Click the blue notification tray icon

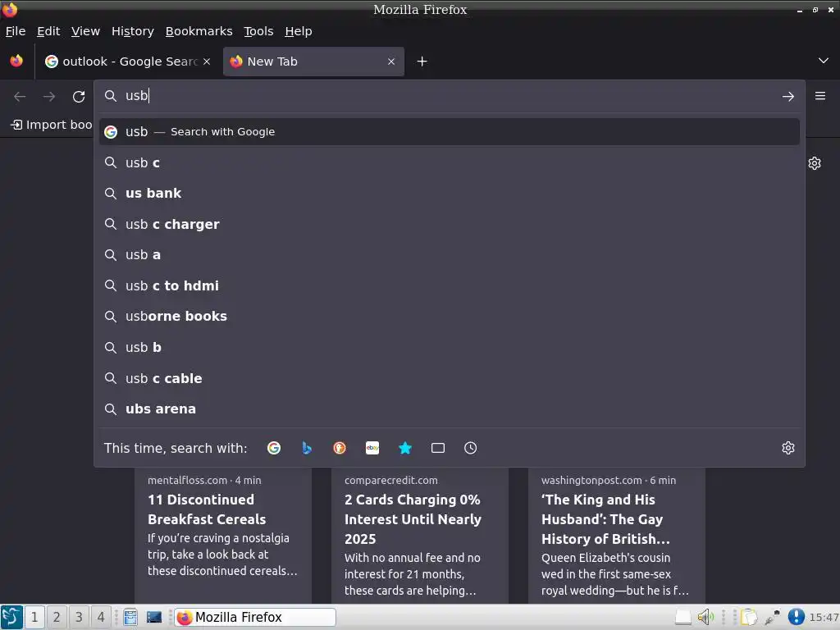click(796, 617)
